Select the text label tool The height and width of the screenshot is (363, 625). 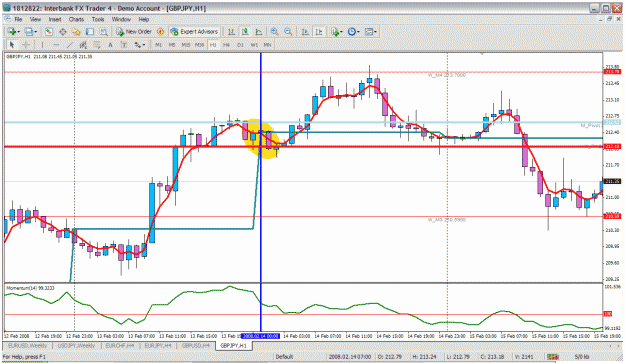click(x=124, y=45)
